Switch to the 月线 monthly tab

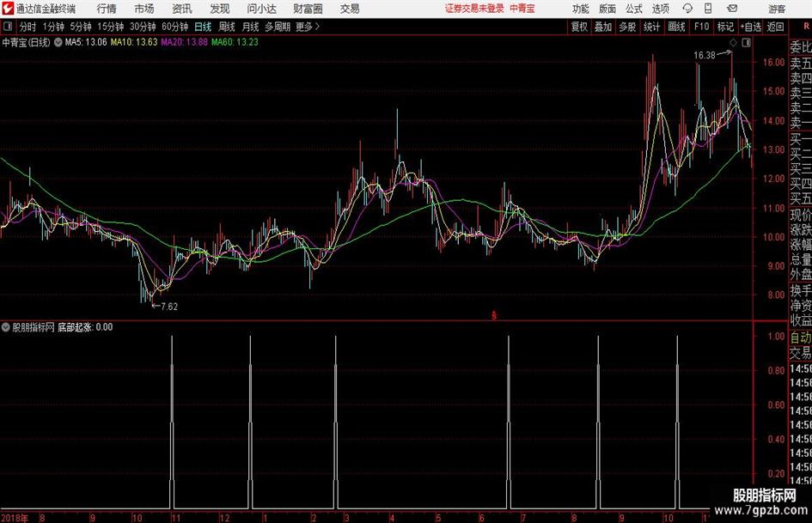250,27
